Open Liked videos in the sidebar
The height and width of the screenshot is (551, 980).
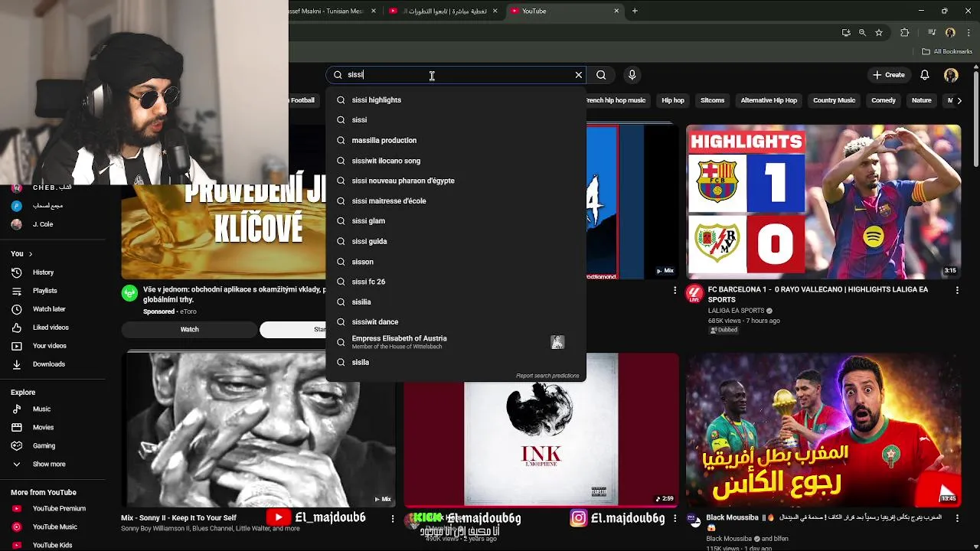click(52, 328)
